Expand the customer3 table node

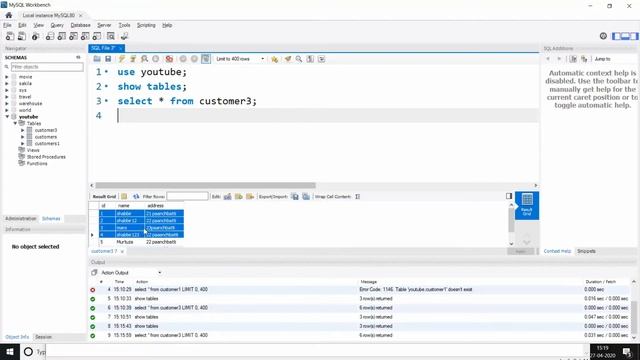23,130
